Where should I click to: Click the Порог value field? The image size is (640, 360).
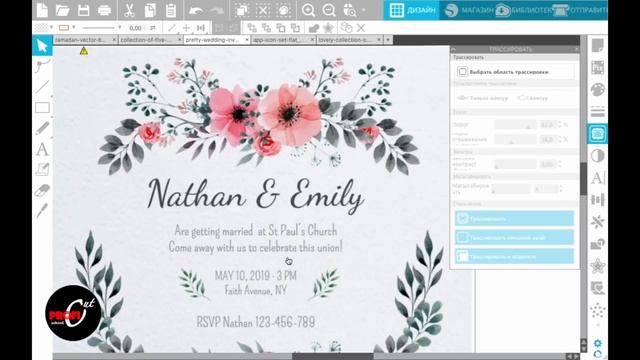(x=547, y=124)
